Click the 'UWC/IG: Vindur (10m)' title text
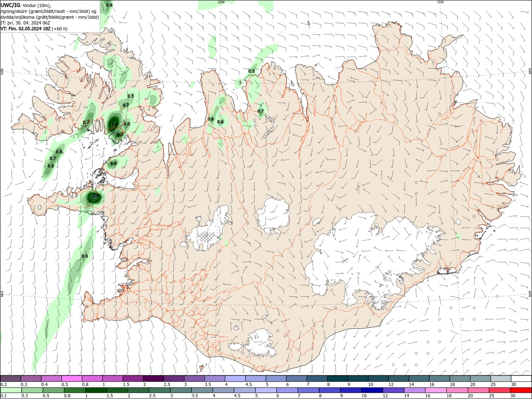Screen dimensions: 532x399 coord(25,5)
